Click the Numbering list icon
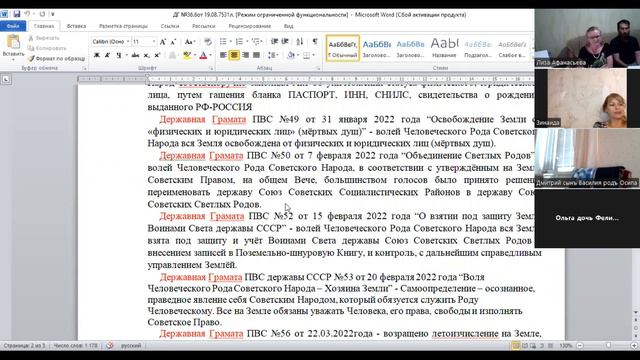 [x=239, y=42]
